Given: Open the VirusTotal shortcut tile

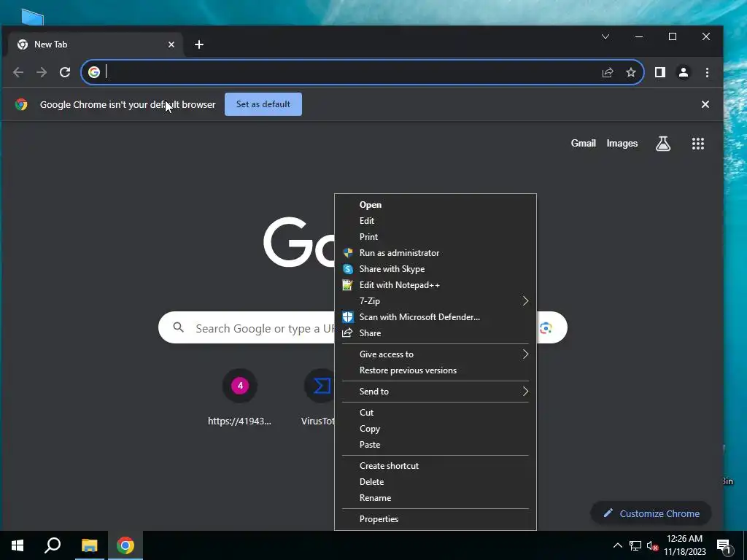Looking at the screenshot, I should click(318, 397).
